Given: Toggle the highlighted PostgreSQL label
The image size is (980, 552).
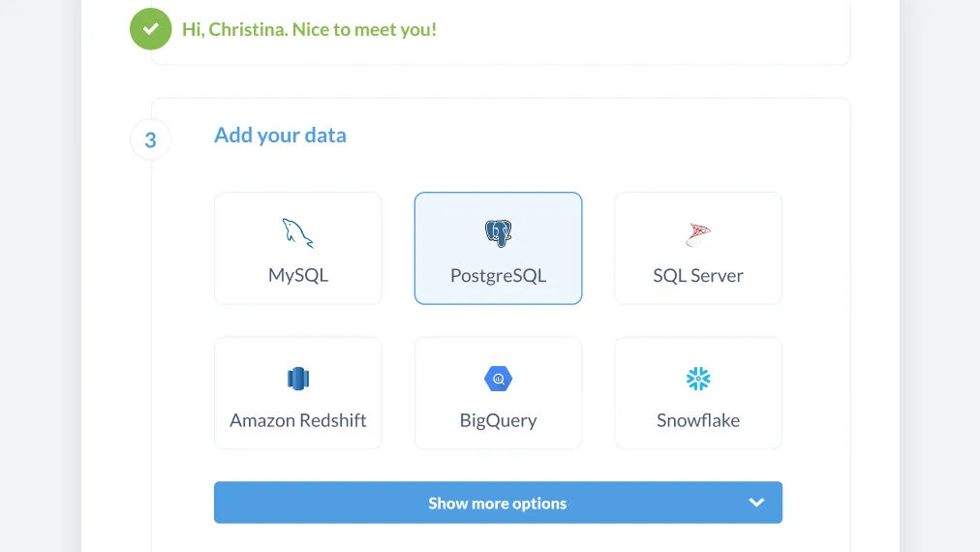Looking at the screenshot, I should click(498, 276).
